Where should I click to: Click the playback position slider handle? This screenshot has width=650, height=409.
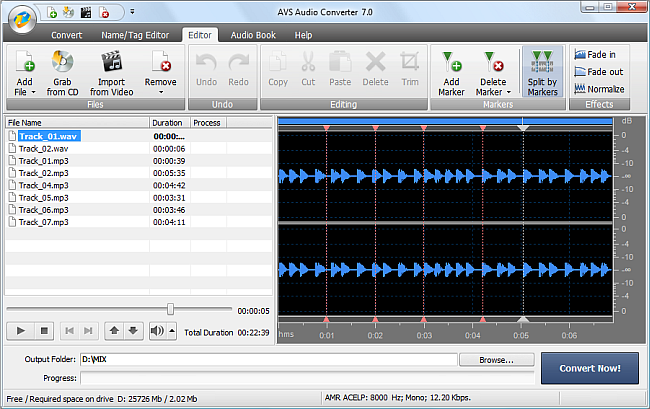(x=170, y=309)
